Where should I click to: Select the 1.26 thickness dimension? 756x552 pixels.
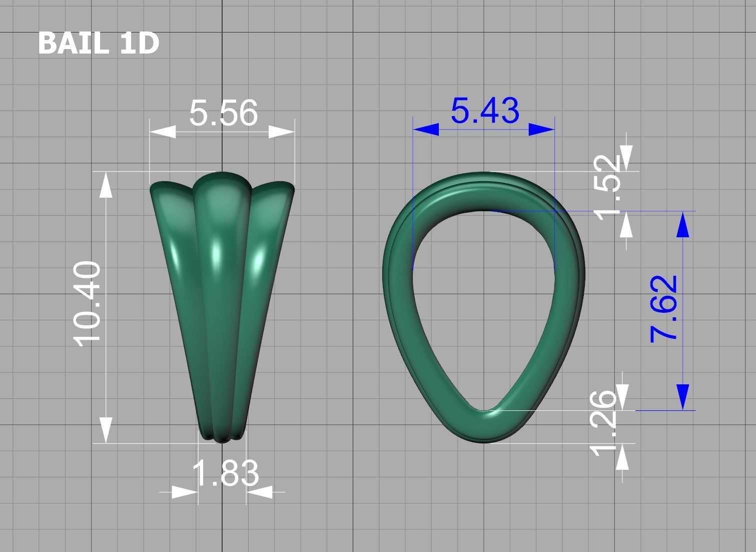604,423
